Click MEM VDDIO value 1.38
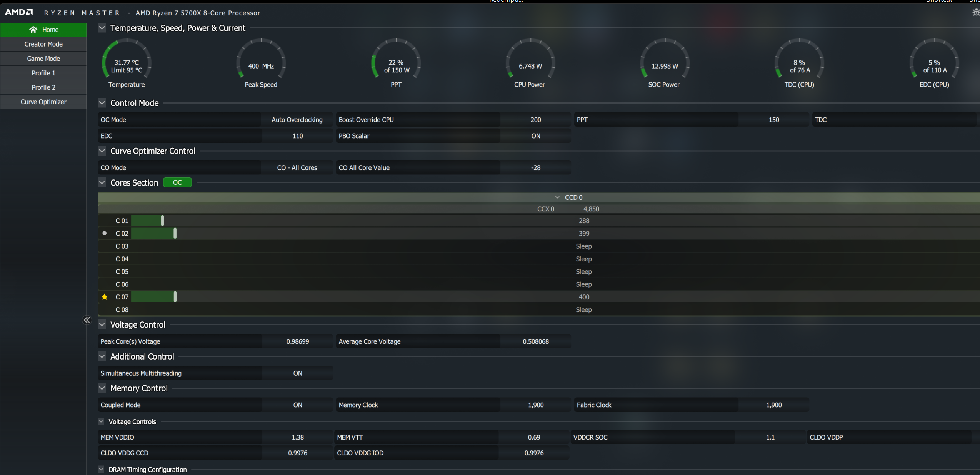The image size is (980, 475). 297,437
